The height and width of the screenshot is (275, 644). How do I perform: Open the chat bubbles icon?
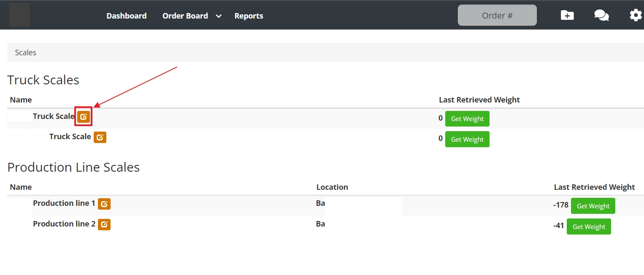pos(601,16)
